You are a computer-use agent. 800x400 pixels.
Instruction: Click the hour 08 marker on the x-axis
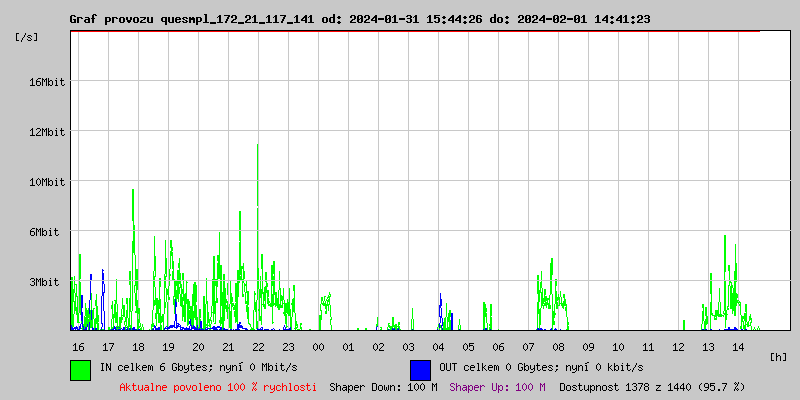coord(558,346)
